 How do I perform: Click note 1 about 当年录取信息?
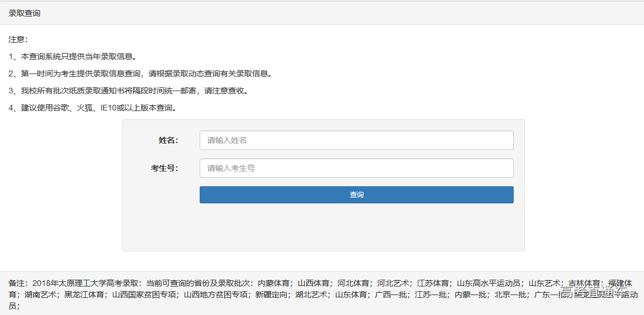pyautogui.click(x=72, y=57)
